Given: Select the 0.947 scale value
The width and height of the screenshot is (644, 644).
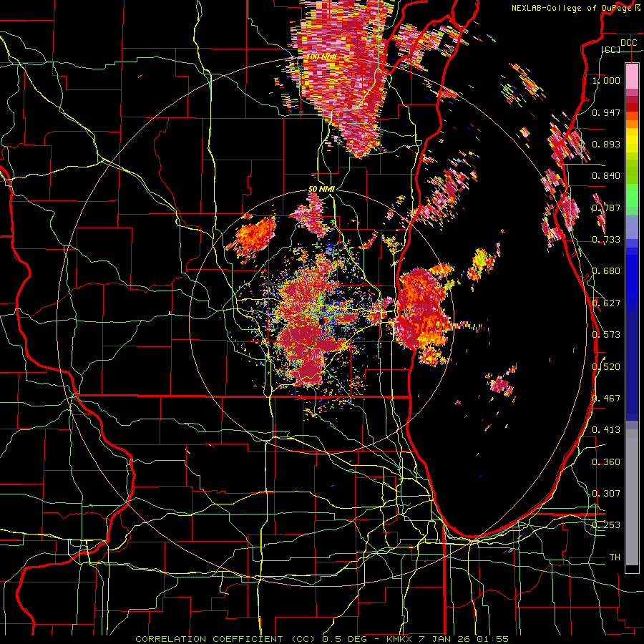Looking at the screenshot, I should coord(606,112).
